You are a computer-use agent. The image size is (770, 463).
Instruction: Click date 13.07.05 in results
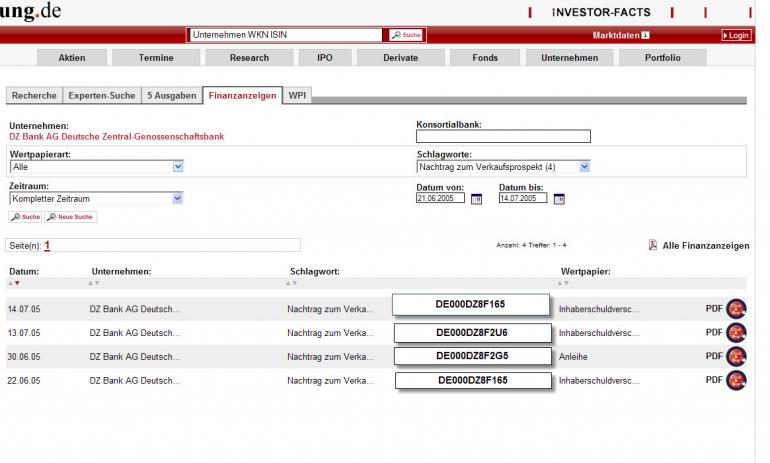click(24, 333)
